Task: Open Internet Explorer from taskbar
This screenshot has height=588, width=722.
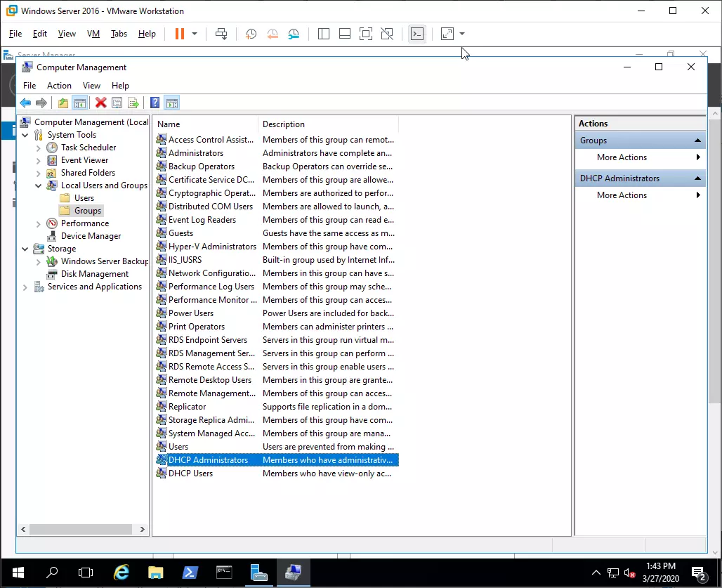Action: tap(122, 573)
